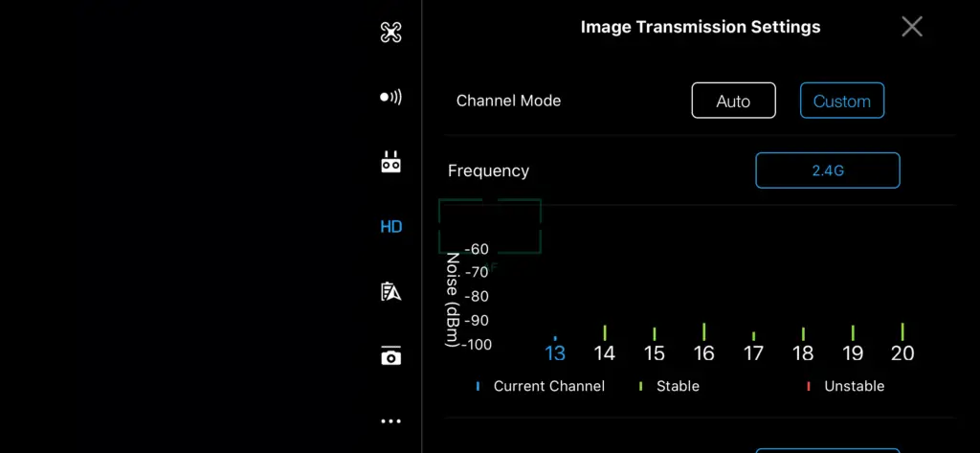Open remote controller settings icon
Viewport: 980px width, 453px height.
390,162
